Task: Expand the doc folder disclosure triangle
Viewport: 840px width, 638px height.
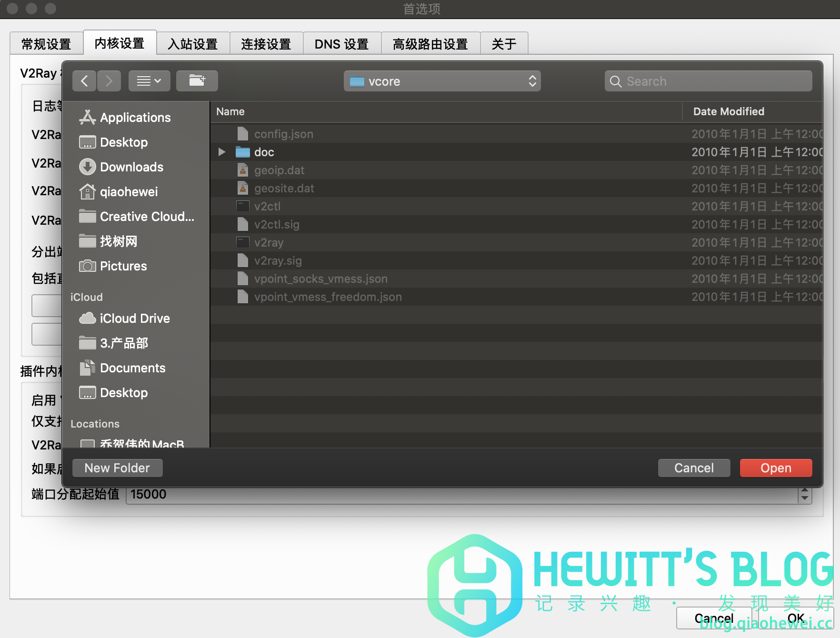Action: (x=222, y=152)
